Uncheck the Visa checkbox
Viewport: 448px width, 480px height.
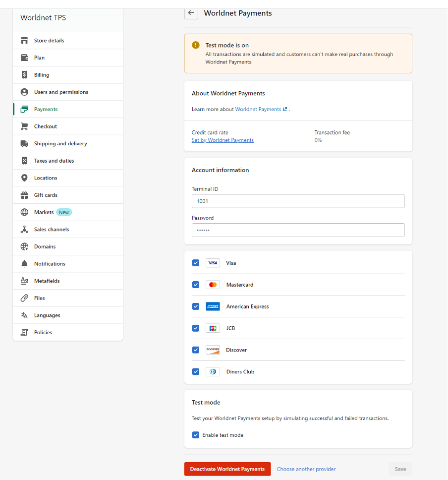[196, 263]
